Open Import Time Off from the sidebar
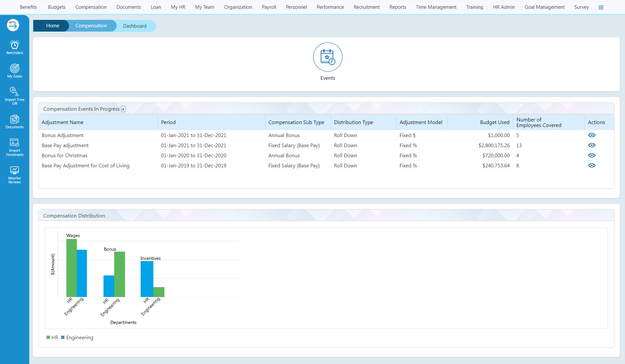This screenshot has height=364, width=625. tap(14, 94)
